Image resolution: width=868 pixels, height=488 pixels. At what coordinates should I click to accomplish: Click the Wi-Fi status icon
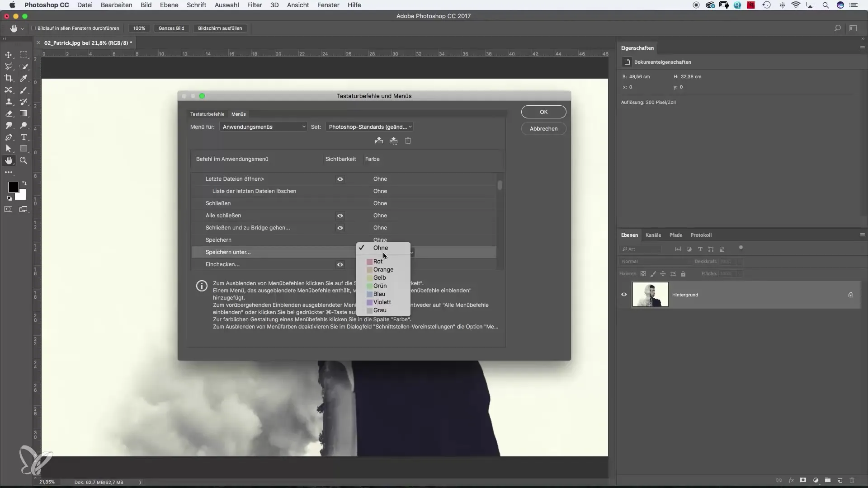(x=796, y=5)
